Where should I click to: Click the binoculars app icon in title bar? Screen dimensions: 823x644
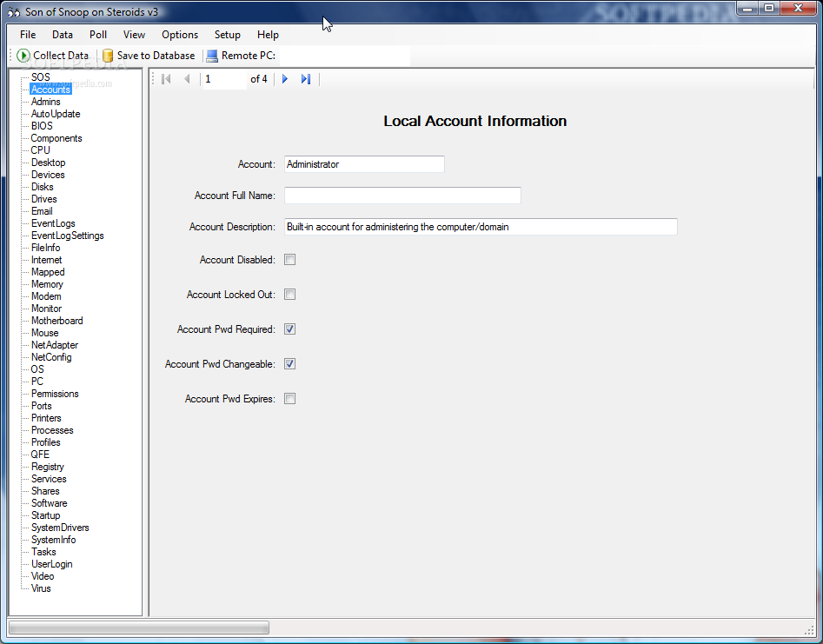14,12
